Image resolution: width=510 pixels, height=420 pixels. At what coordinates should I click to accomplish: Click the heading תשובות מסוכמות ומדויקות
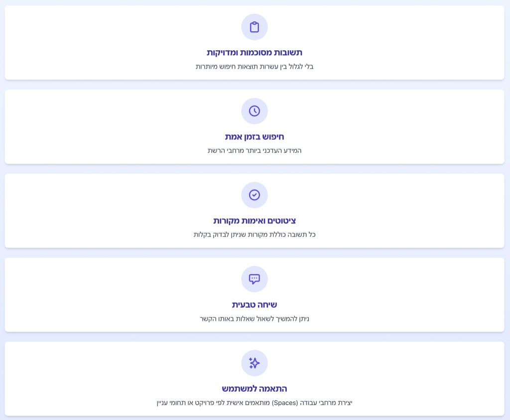pyautogui.click(x=255, y=53)
